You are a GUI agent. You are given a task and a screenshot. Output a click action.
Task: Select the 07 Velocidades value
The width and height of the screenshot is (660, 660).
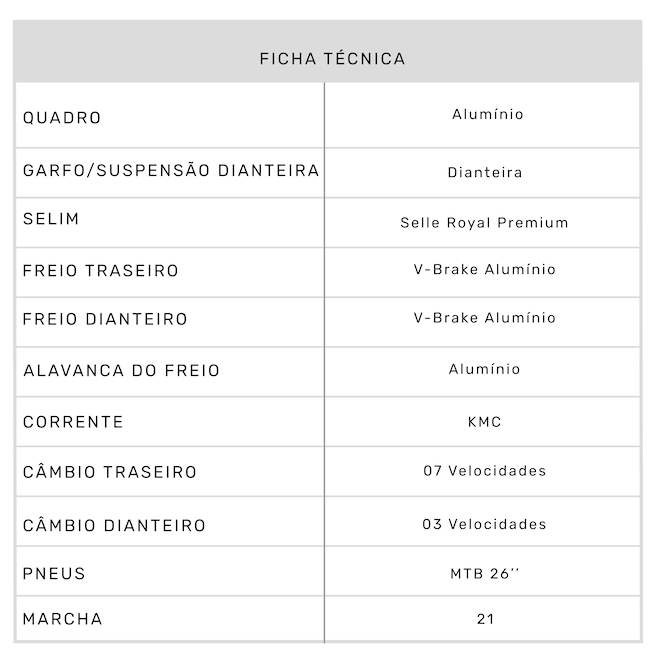(x=484, y=471)
